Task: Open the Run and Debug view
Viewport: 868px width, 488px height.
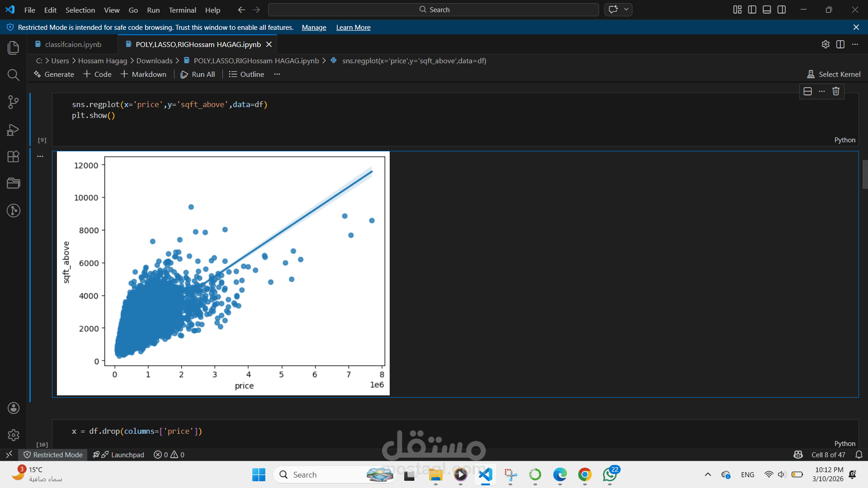Action: point(13,130)
